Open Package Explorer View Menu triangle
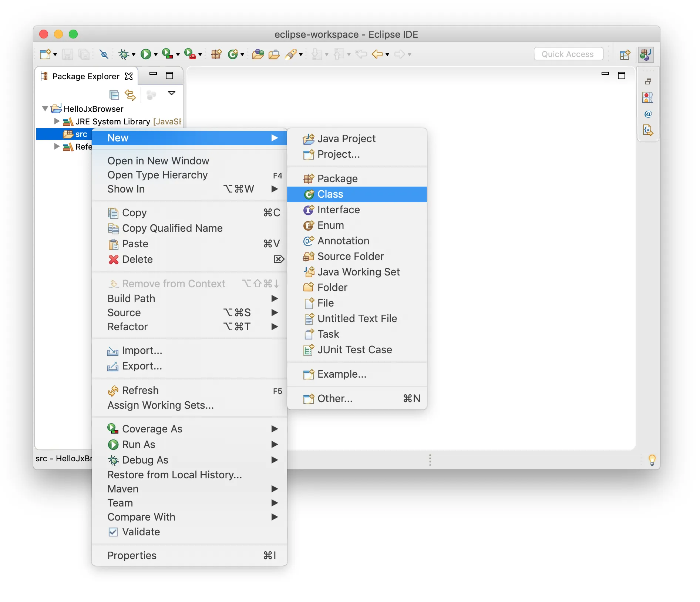Screen dimensions: 700x602 (172, 93)
